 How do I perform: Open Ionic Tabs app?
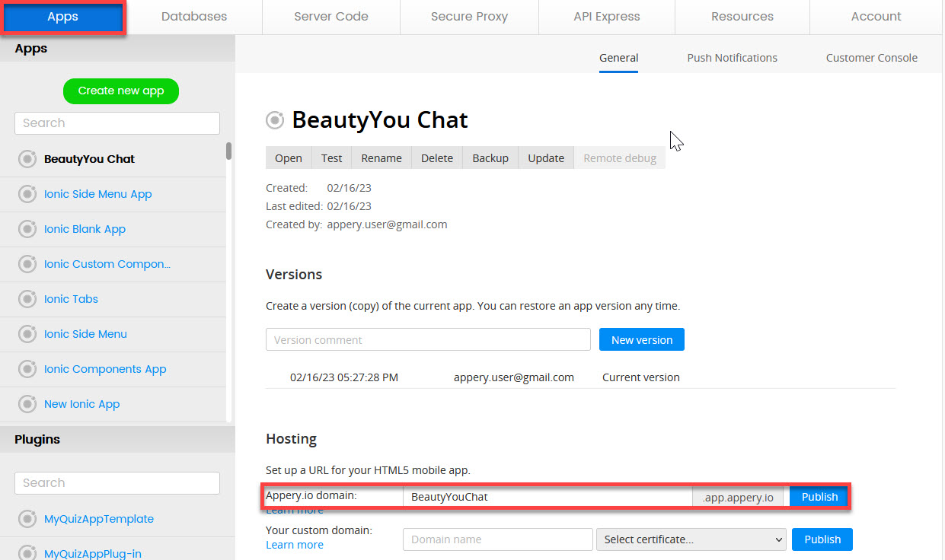click(x=71, y=299)
